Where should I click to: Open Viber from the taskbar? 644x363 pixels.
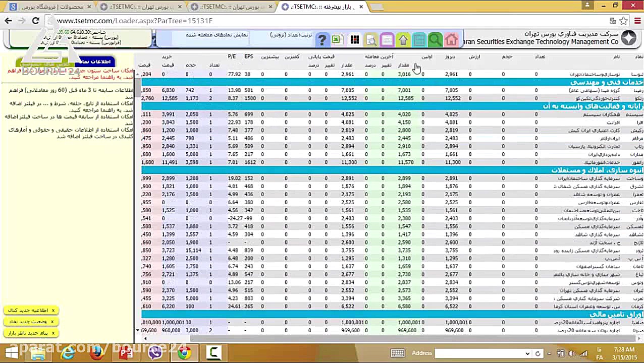pyautogui.click(x=155, y=353)
